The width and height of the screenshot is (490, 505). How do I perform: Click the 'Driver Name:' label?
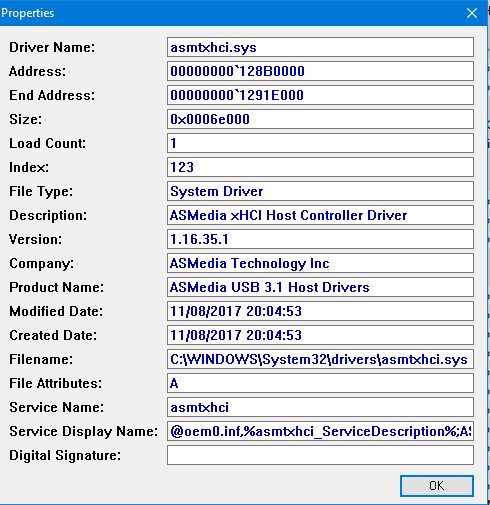pyautogui.click(x=52, y=47)
